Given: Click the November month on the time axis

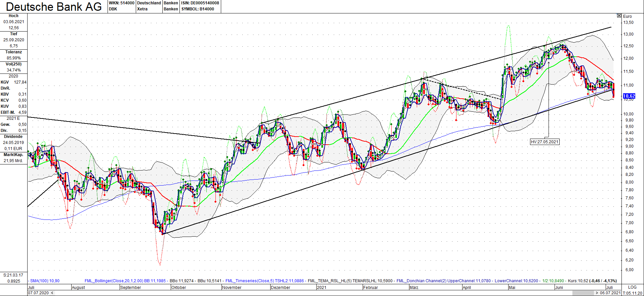Looking at the screenshot, I should click(x=232, y=288).
